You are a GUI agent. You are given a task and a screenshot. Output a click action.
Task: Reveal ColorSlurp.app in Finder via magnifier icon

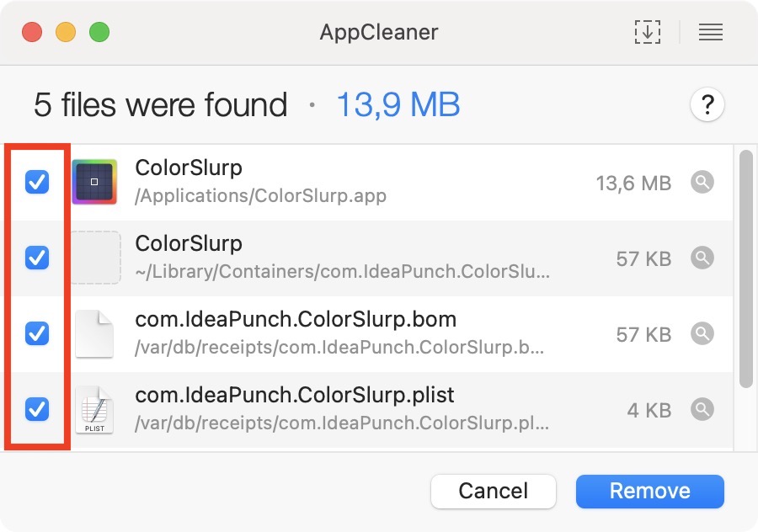tap(702, 183)
